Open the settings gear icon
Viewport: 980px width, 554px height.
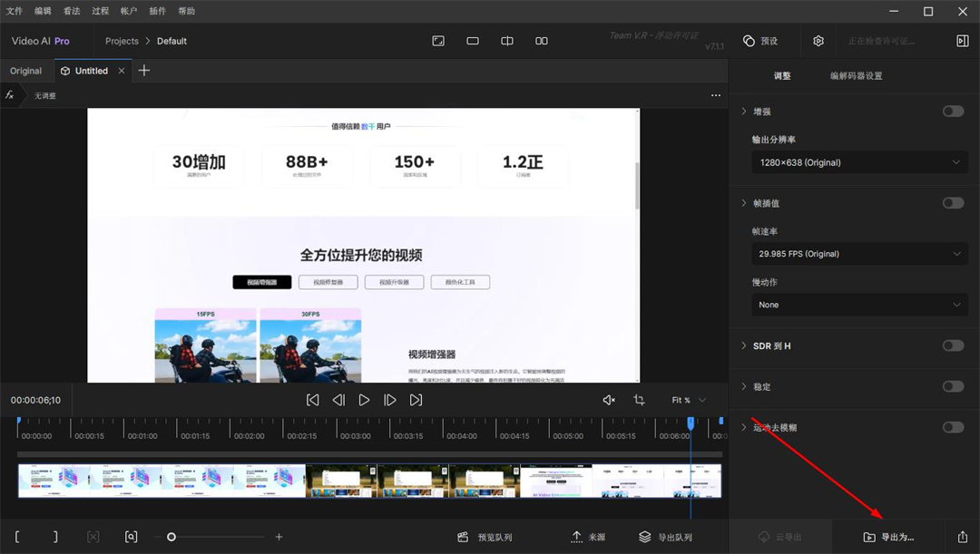pyautogui.click(x=818, y=41)
